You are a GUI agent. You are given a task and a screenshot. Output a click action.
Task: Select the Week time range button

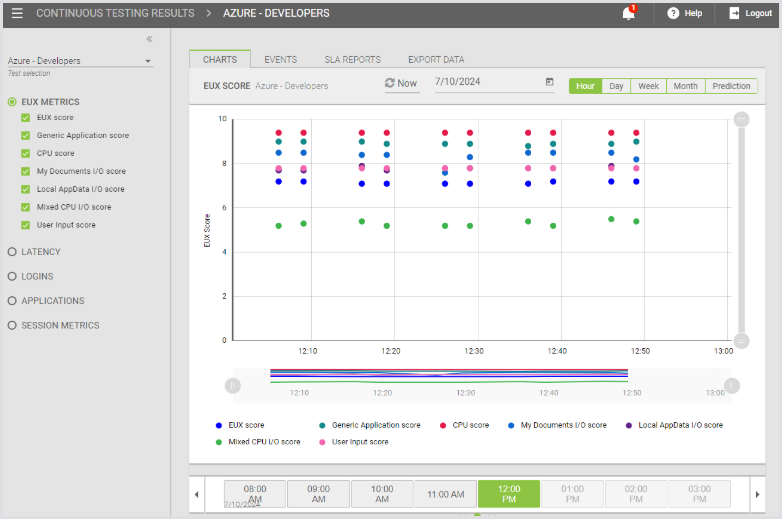click(x=648, y=86)
